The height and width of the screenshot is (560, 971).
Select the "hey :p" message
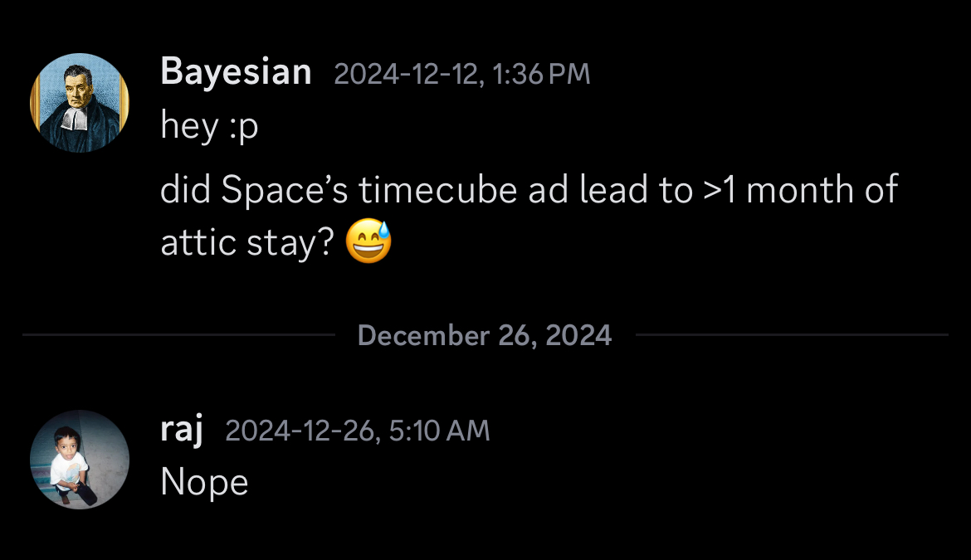[209, 126]
